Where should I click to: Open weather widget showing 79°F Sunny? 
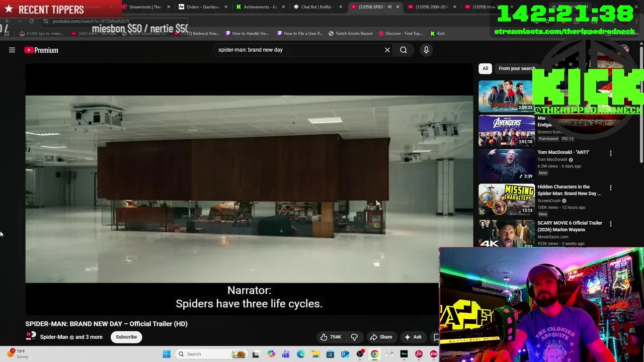click(x=18, y=353)
